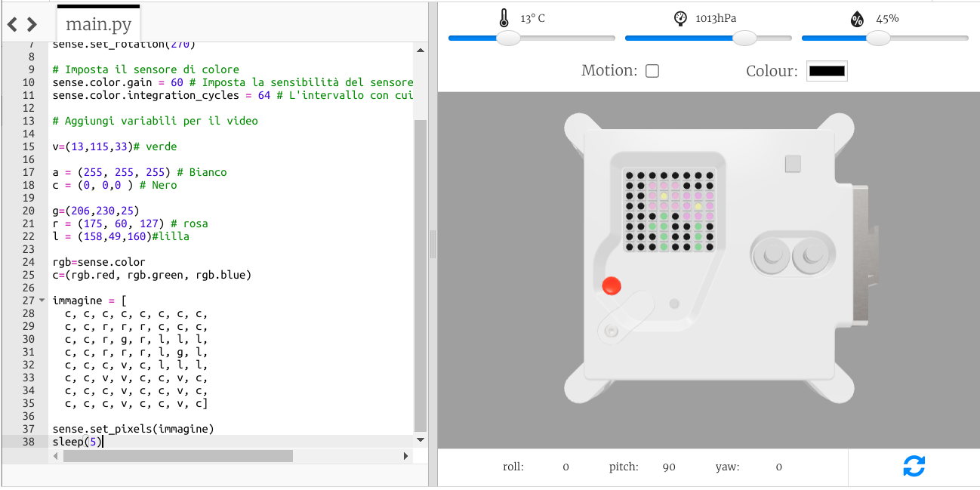This screenshot has width=980, height=490.
Task: Adjust the humidity slider handle
Action: tap(877, 38)
